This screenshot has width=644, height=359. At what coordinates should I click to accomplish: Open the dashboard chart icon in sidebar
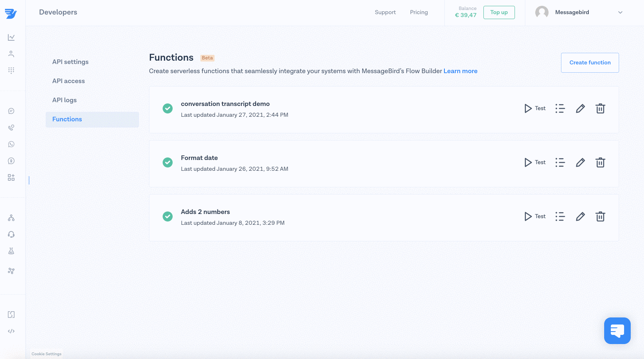point(11,37)
